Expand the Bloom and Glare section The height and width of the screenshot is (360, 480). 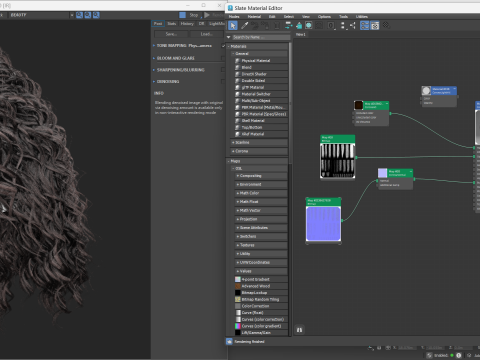(154, 58)
